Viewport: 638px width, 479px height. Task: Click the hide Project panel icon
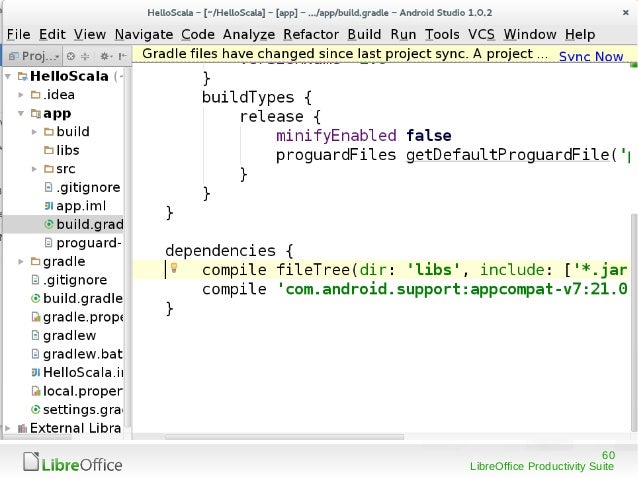[122, 56]
